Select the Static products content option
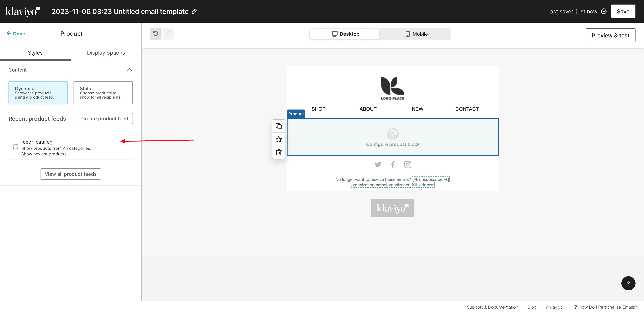This screenshot has height=313, width=644. [103, 93]
